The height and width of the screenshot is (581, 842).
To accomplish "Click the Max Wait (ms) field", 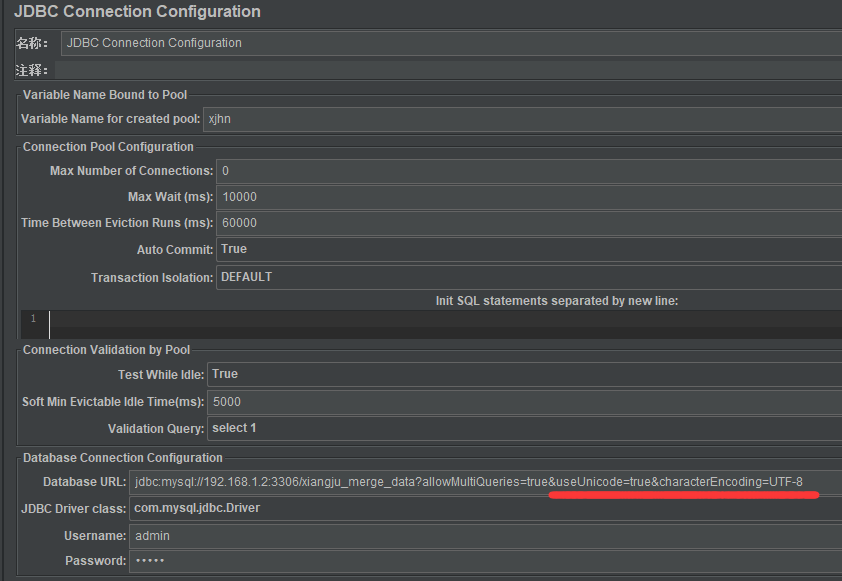I will point(529,197).
